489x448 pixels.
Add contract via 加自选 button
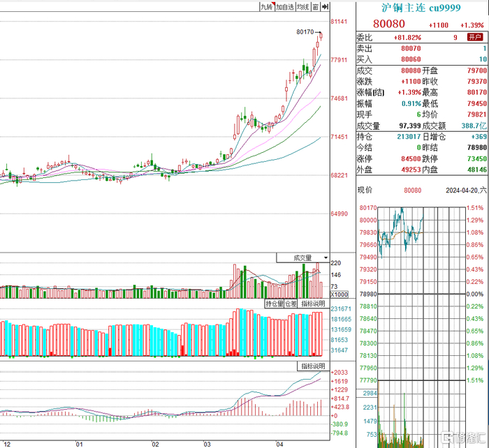285,7
